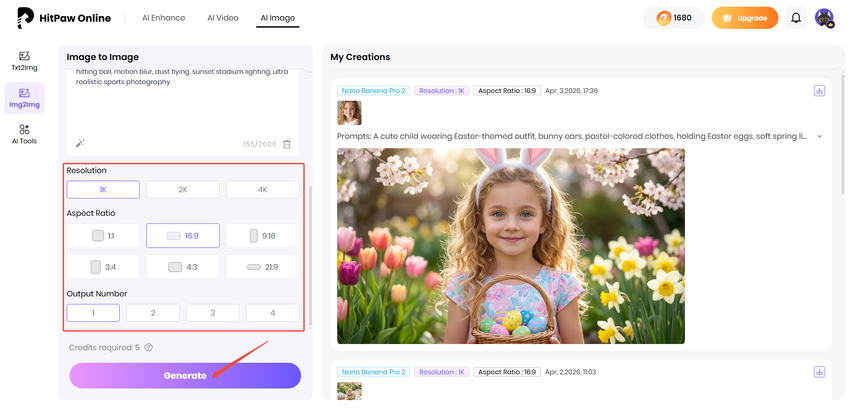This screenshot has width=854, height=409.
Task: Click the Upgrade button
Action: (x=744, y=18)
